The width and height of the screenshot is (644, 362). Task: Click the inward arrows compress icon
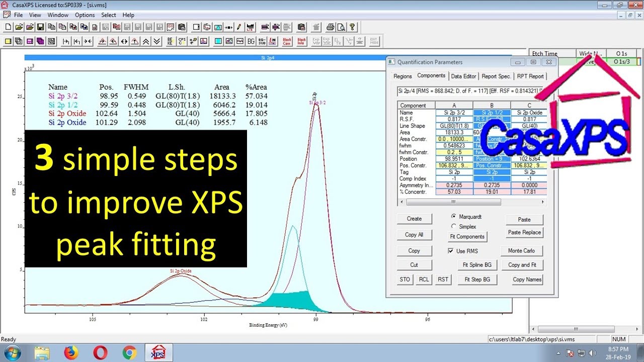pyautogui.click(x=87, y=41)
